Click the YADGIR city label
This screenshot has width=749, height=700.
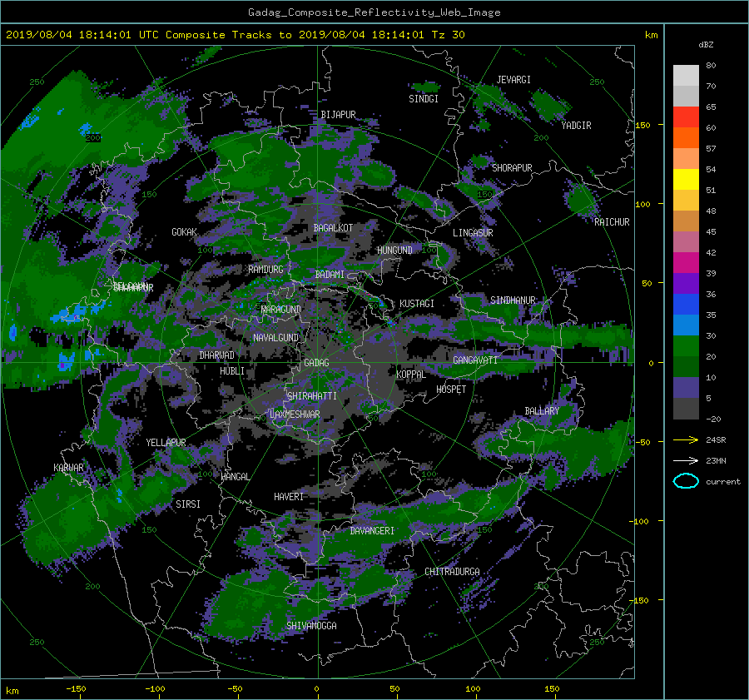click(x=576, y=126)
